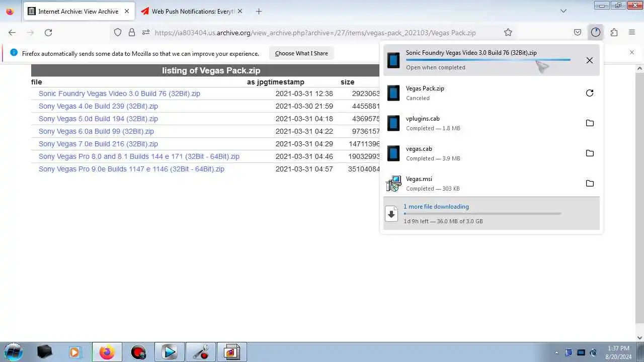
Task: Close the Internet Archive tab
Action: coord(127,11)
